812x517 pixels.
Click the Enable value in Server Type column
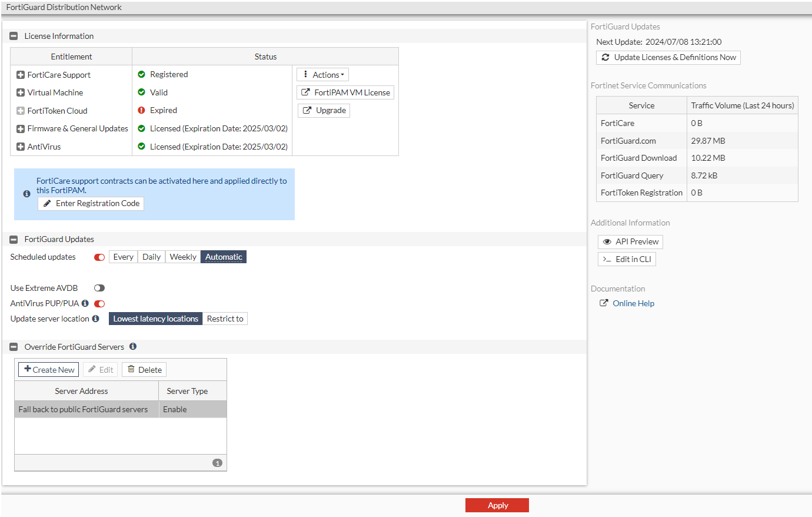[175, 409]
